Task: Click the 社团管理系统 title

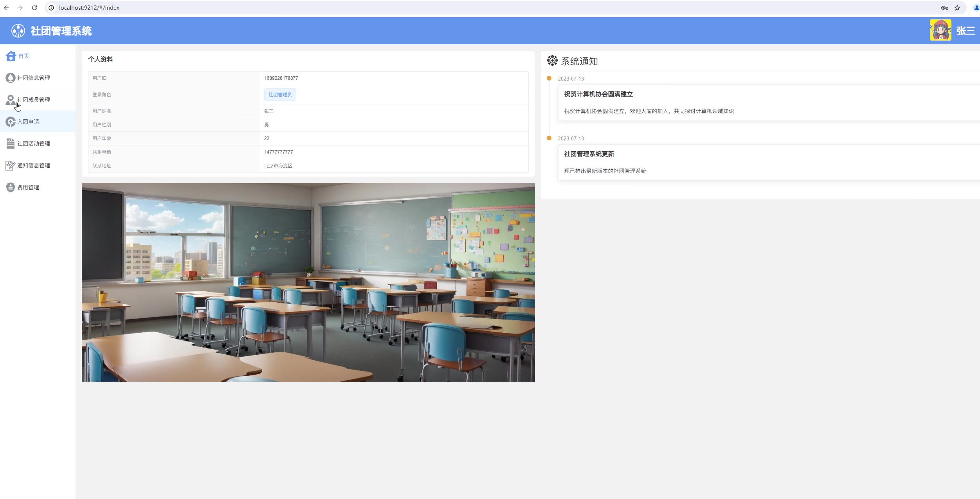Action: (61, 31)
